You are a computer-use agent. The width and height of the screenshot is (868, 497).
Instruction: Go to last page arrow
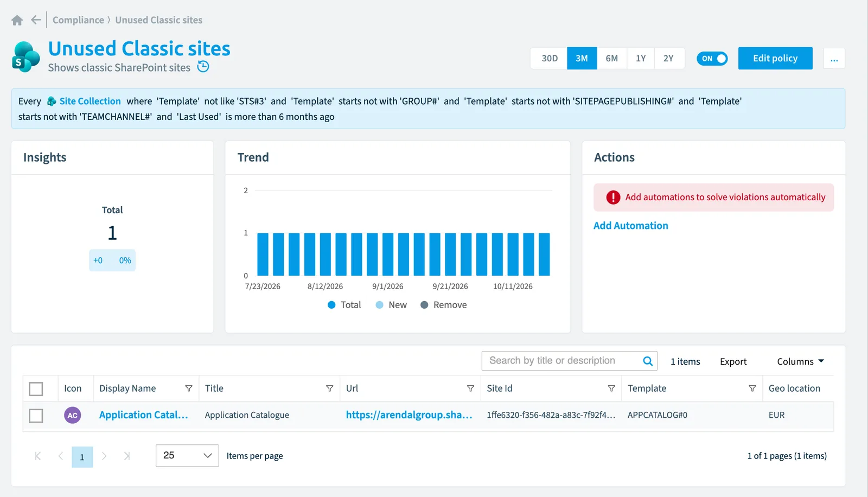point(127,456)
